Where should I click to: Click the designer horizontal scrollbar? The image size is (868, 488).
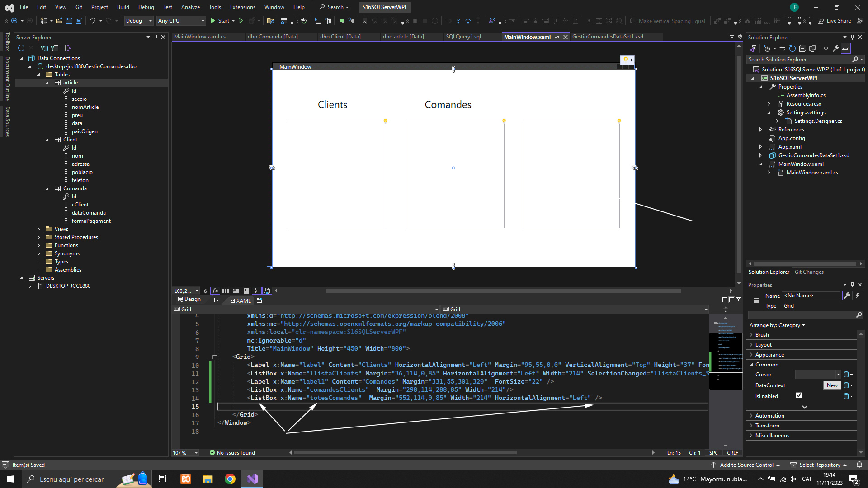pyautogui.click(x=503, y=291)
